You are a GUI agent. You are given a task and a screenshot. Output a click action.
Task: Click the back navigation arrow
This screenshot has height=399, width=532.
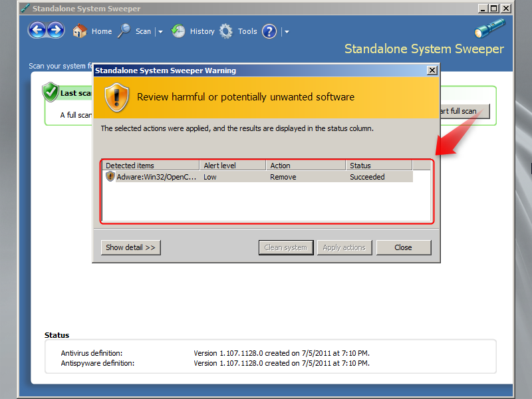coord(37,30)
